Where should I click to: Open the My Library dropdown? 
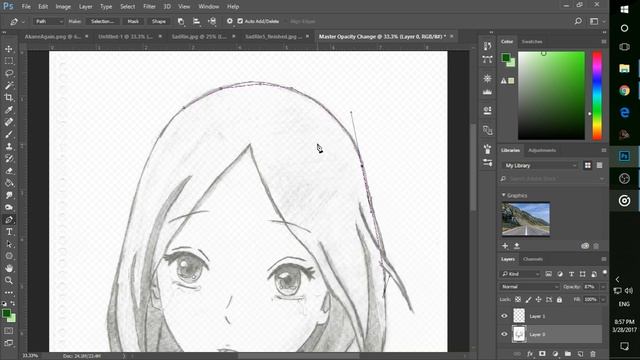point(540,165)
